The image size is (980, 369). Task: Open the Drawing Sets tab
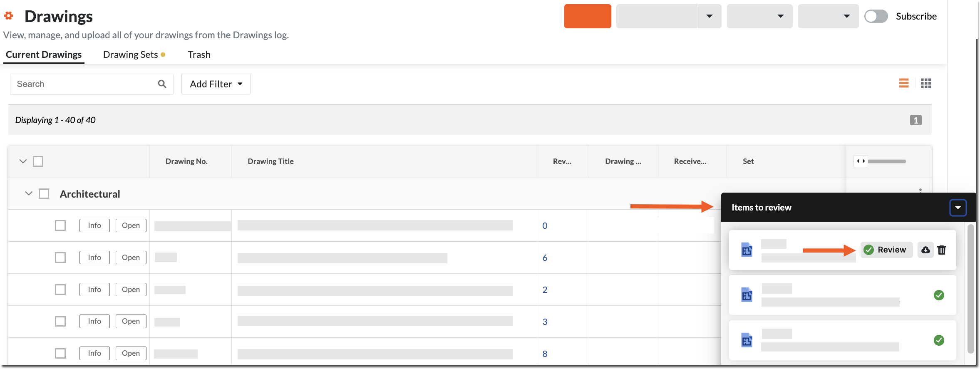pyautogui.click(x=131, y=55)
